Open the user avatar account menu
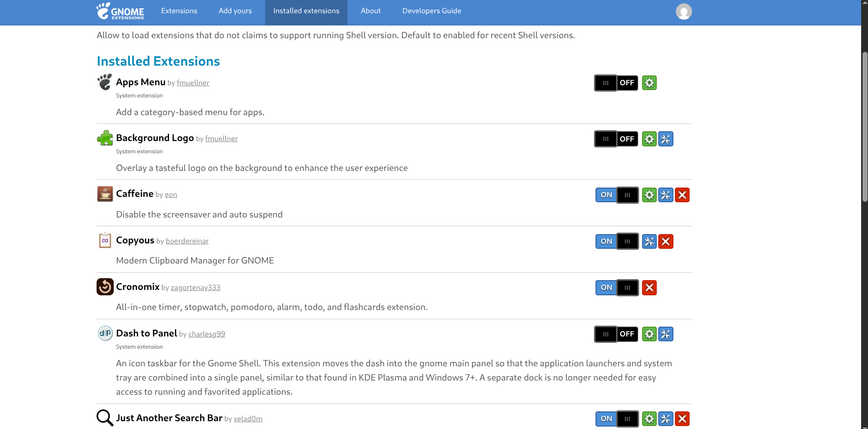 pos(684,11)
